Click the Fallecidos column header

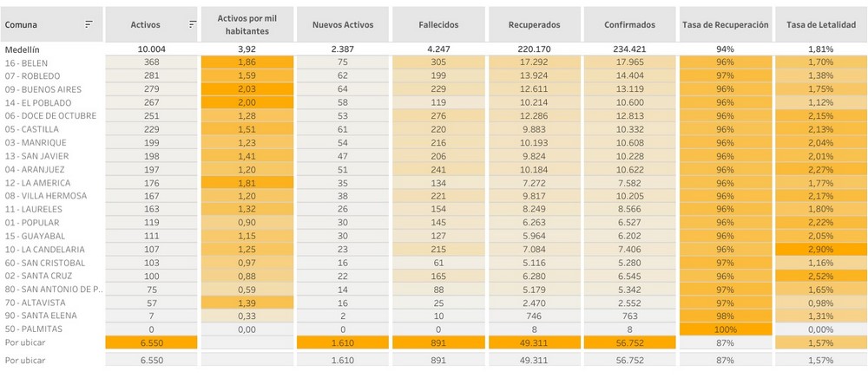click(x=438, y=25)
